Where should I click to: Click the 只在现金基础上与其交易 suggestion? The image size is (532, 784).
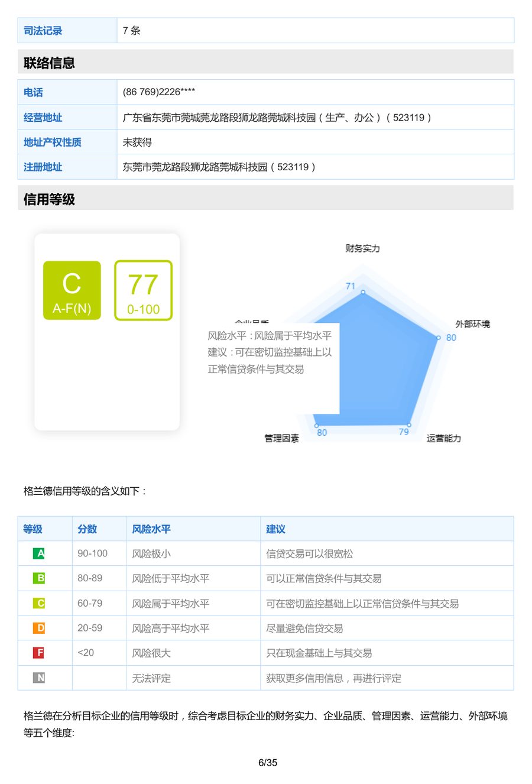point(319,653)
